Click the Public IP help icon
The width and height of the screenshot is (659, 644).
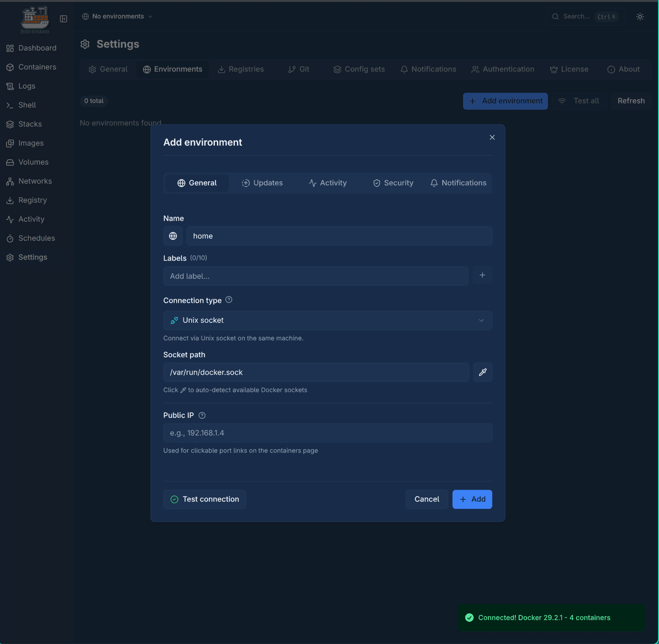[x=202, y=416]
